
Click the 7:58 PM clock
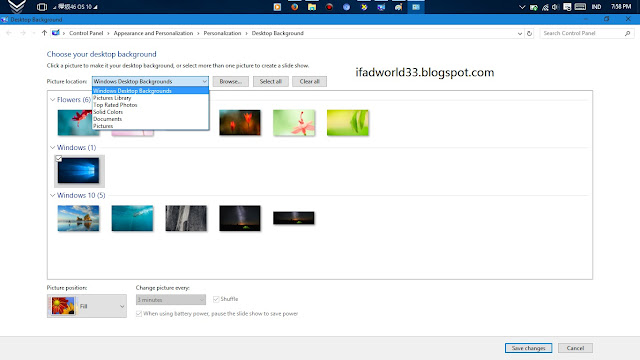coord(621,7)
